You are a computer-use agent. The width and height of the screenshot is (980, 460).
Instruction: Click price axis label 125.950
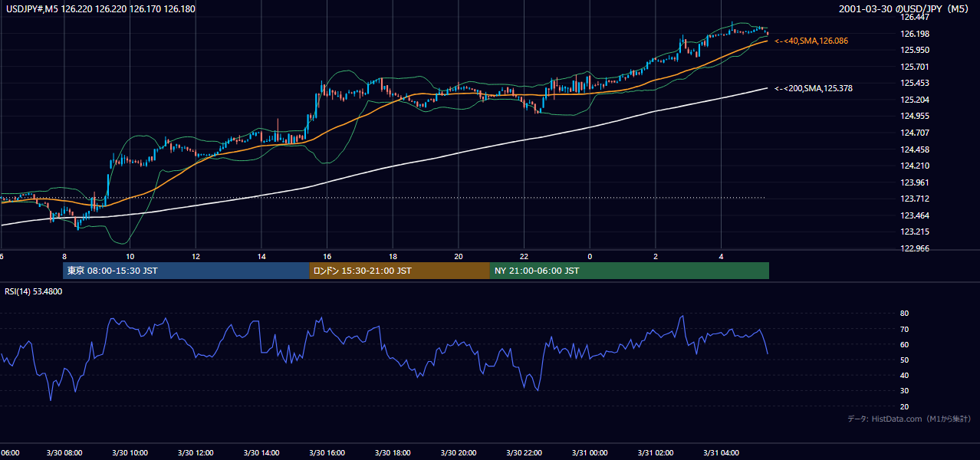[x=915, y=50]
